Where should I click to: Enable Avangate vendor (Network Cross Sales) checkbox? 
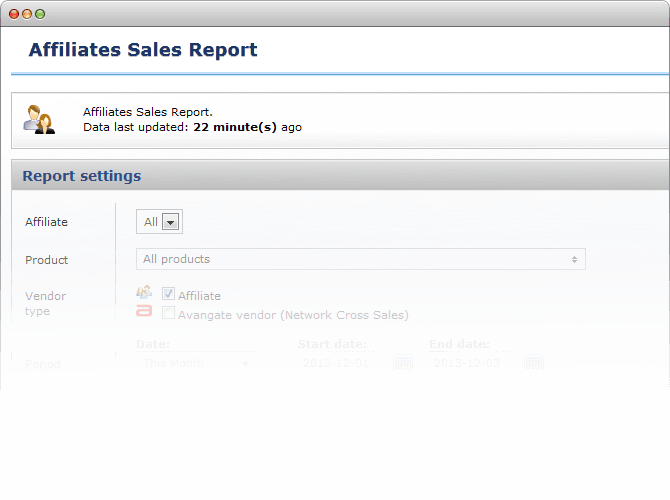coord(168,313)
